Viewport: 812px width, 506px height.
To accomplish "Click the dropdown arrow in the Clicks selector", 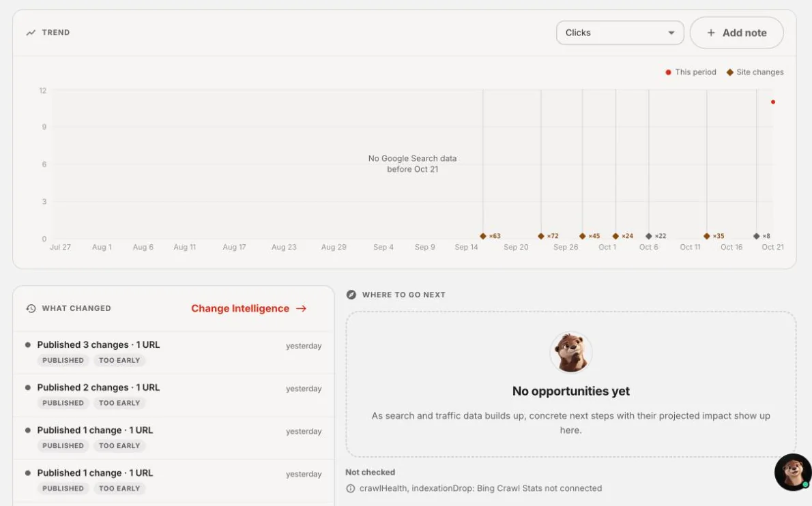I will click(671, 33).
